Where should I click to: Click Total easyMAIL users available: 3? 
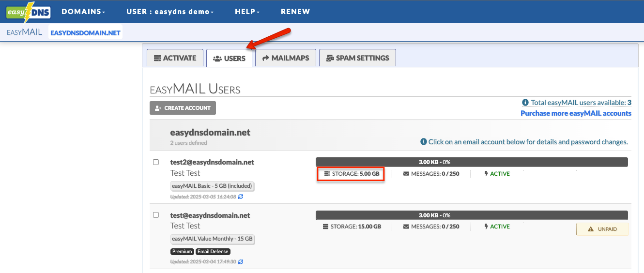[581, 103]
